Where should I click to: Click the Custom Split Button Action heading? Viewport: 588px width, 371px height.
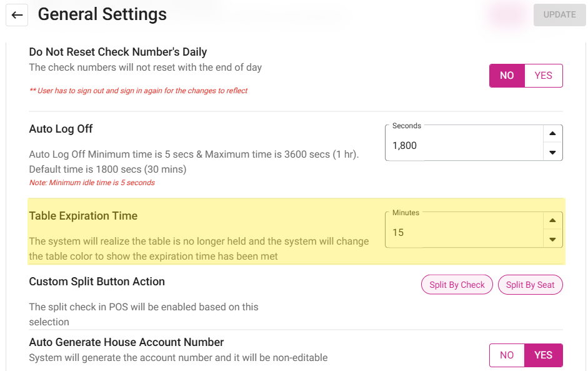97,282
